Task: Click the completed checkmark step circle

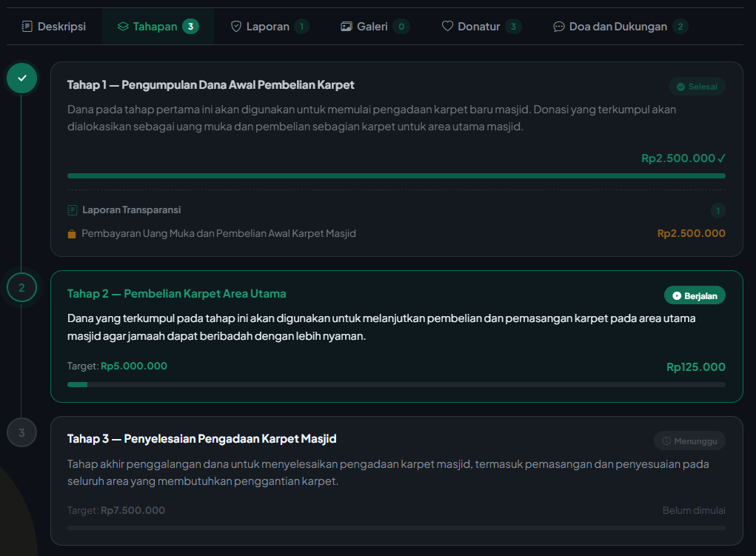Action: tap(21, 78)
